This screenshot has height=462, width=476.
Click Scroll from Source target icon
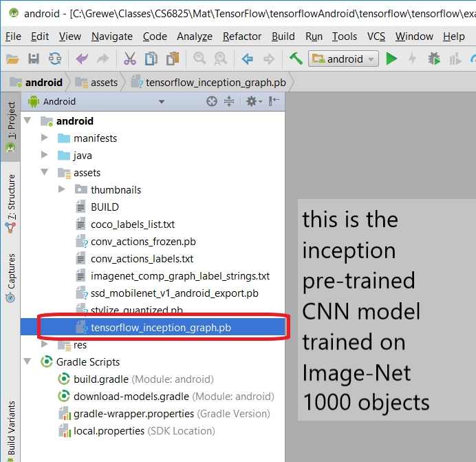coord(212,101)
